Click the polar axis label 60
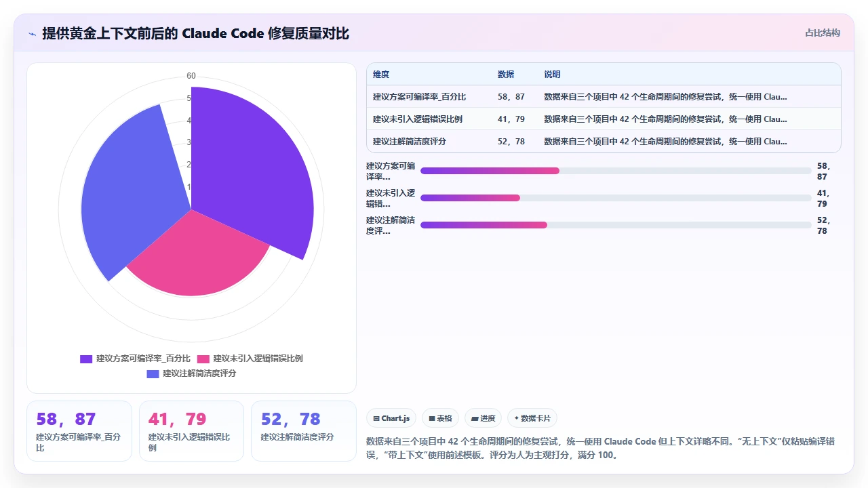This screenshot has width=868, height=488. click(x=191, y=76)
